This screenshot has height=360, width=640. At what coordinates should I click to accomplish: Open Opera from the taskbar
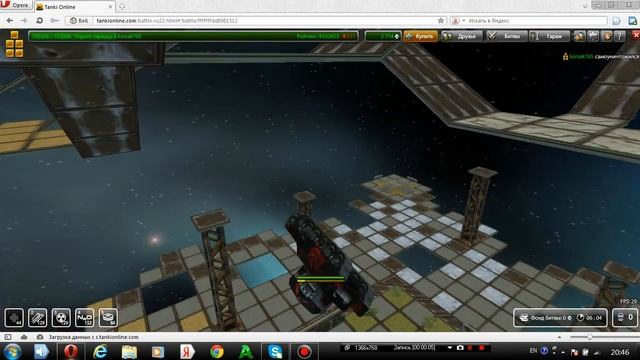(x=71, y=351)
